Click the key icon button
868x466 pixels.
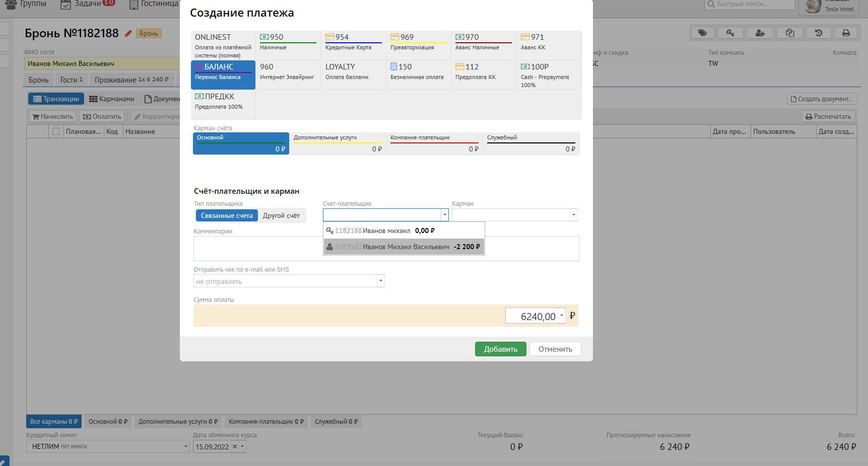point(730,33)
